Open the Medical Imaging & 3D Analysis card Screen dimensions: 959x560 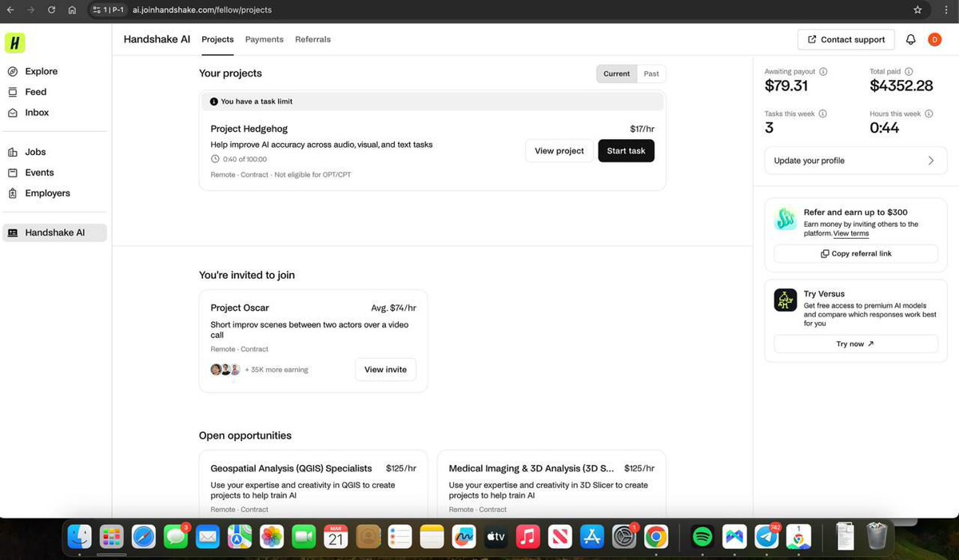click(x=551, y=484)
